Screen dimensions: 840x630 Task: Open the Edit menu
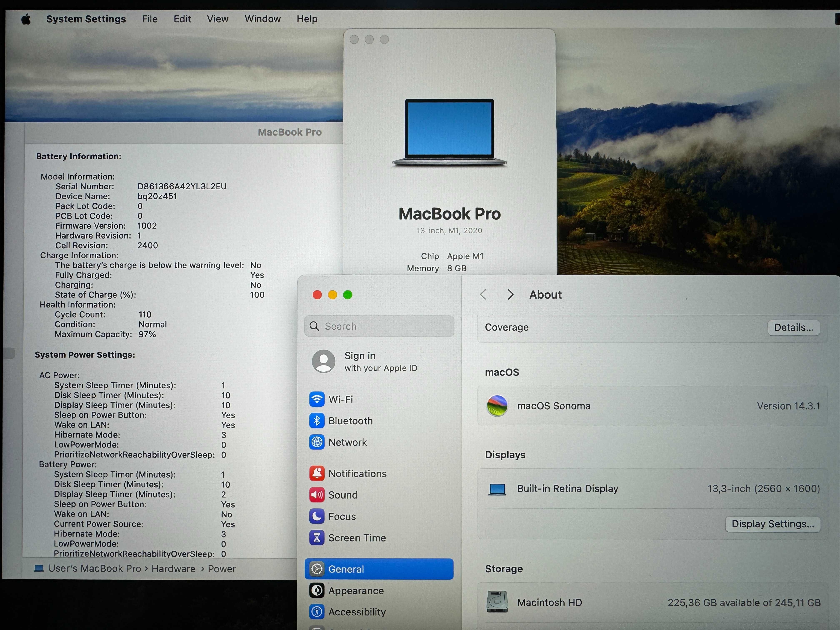click(x=182, y=19)
